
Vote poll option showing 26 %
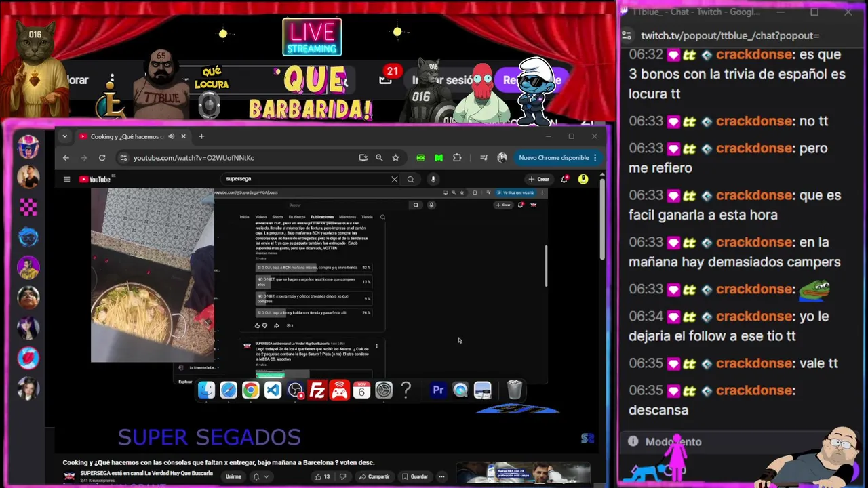pyautogui.click(x=314, y=313)
